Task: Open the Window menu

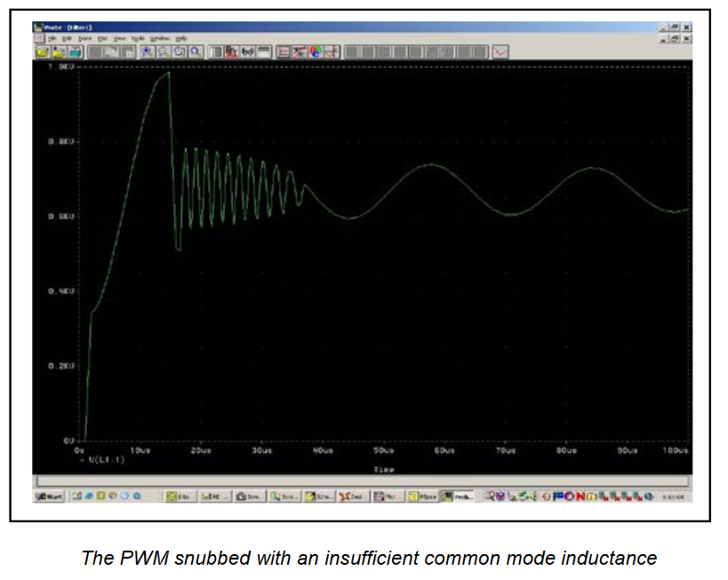Action: (x=160, y=38)
